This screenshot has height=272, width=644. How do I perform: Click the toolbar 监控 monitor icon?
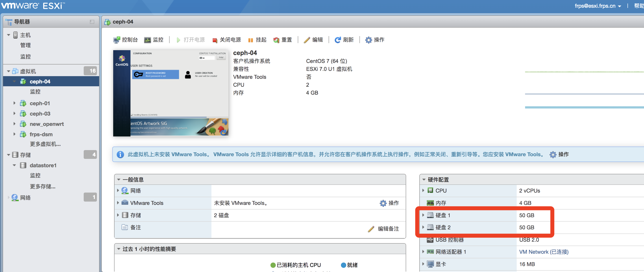(148, 40)
